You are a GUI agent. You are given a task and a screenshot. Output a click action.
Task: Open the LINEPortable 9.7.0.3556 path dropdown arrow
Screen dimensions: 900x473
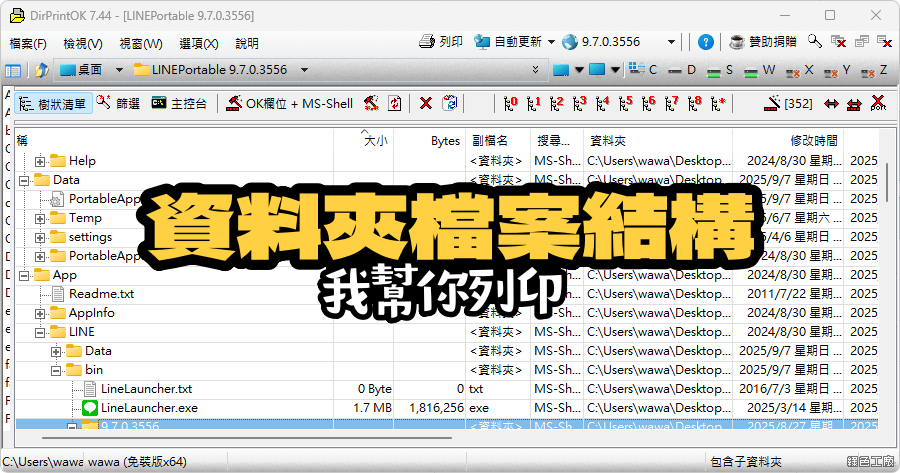pos(305,70)
